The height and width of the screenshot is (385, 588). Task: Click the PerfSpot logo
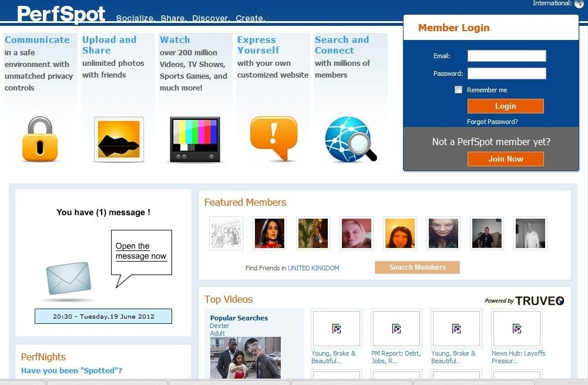(61, 14)
